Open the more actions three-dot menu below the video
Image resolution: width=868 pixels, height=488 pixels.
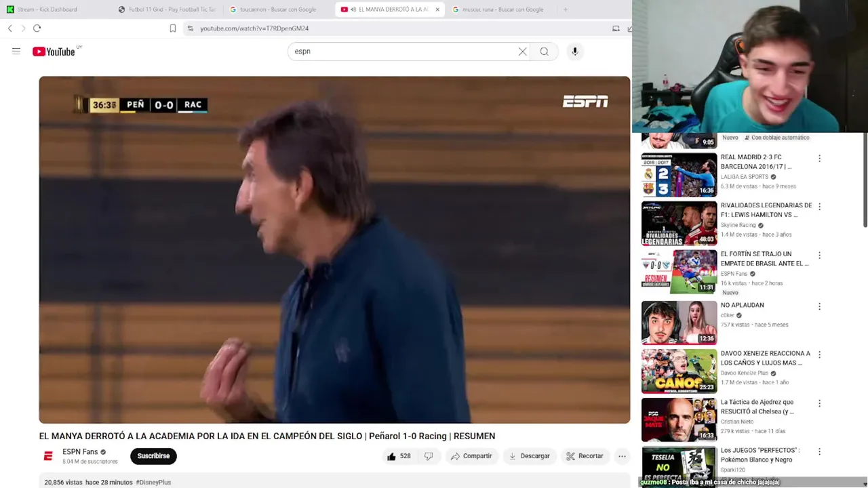tap(622, 456)
